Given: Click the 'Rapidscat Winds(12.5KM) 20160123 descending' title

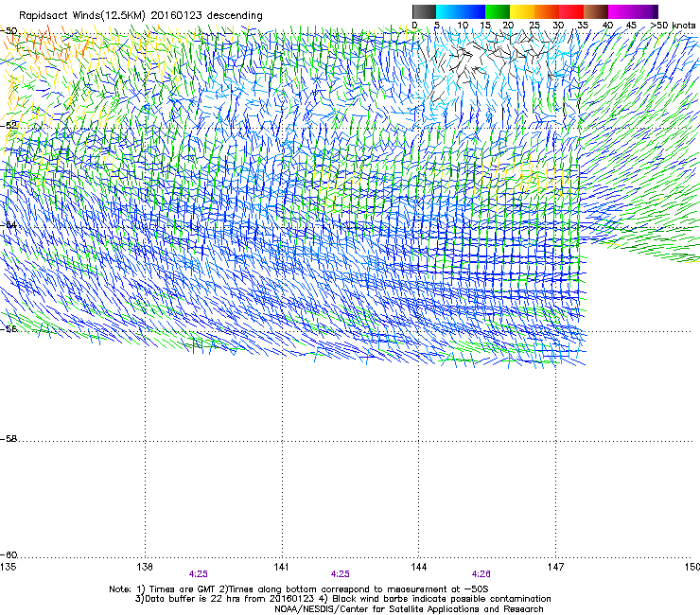Looking at the screenshot, I should [141, 16].
